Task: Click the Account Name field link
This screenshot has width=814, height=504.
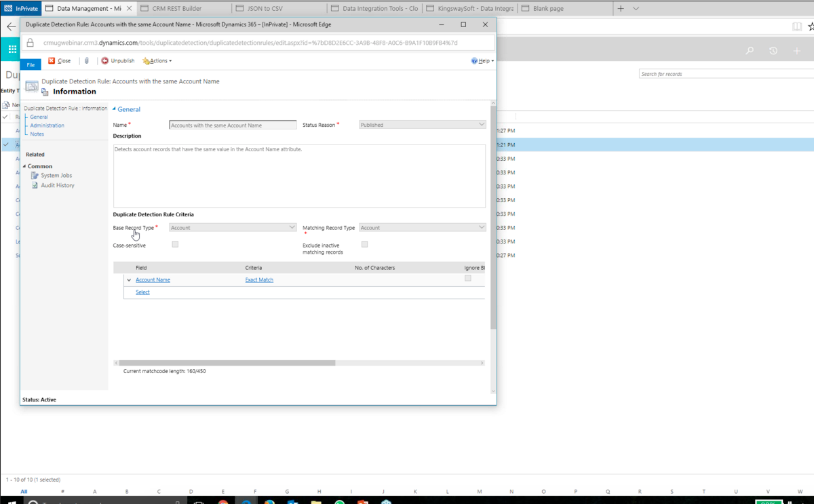Action: (153, 280)
